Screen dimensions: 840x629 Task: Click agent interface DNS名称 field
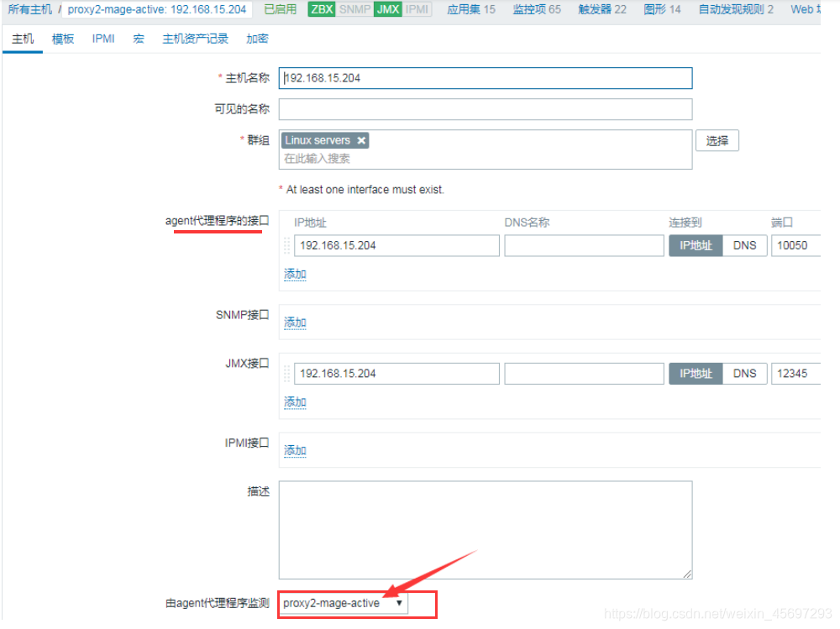[584, 245]
